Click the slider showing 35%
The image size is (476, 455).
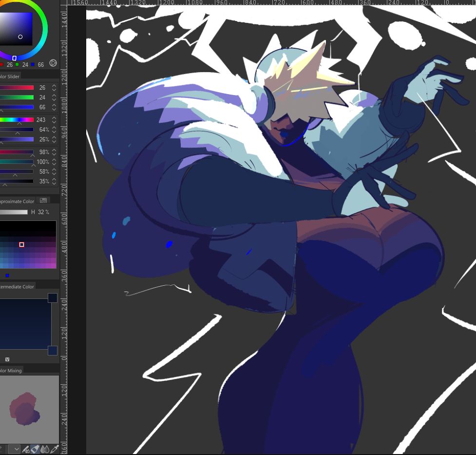click(17, 181)
